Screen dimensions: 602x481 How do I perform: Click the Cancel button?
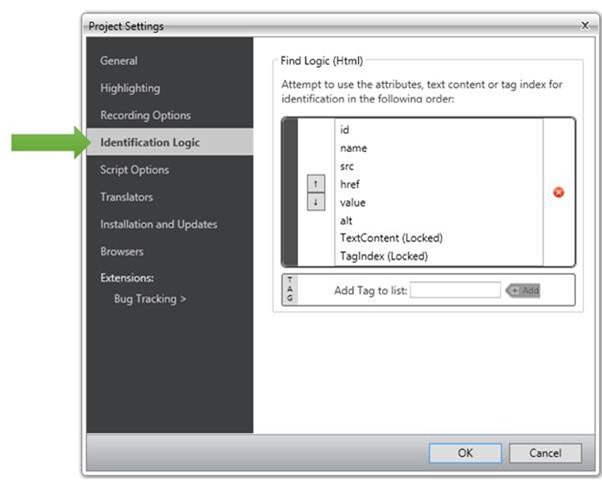point(545,453)
